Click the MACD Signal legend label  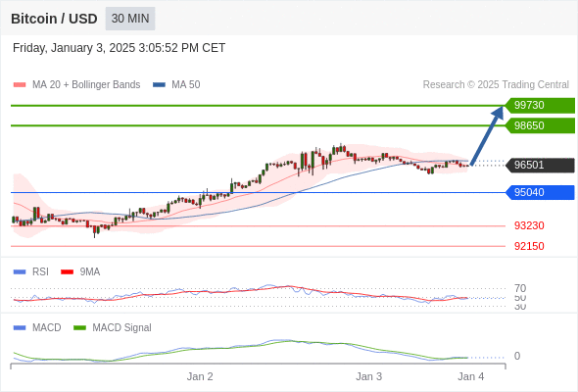(122, 328)
